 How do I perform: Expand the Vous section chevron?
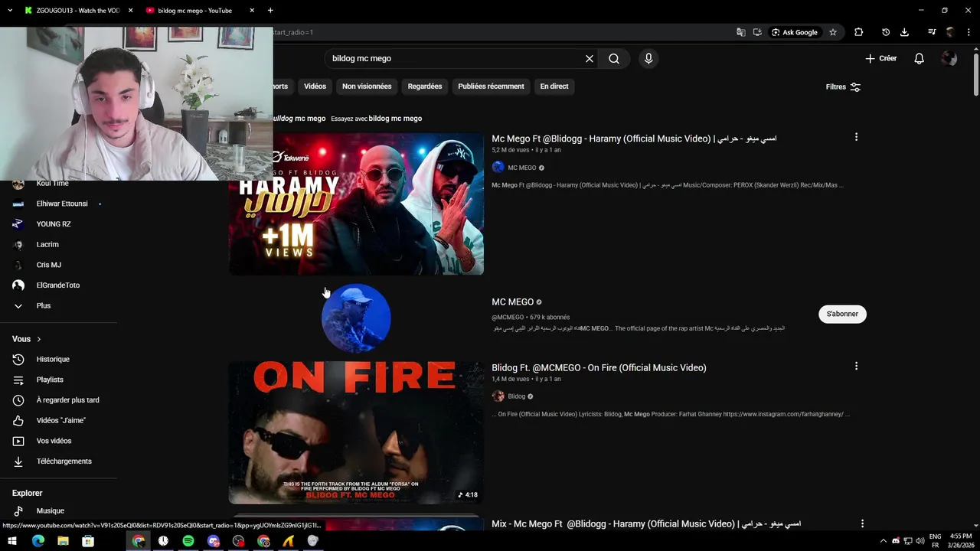pos(38,339)
